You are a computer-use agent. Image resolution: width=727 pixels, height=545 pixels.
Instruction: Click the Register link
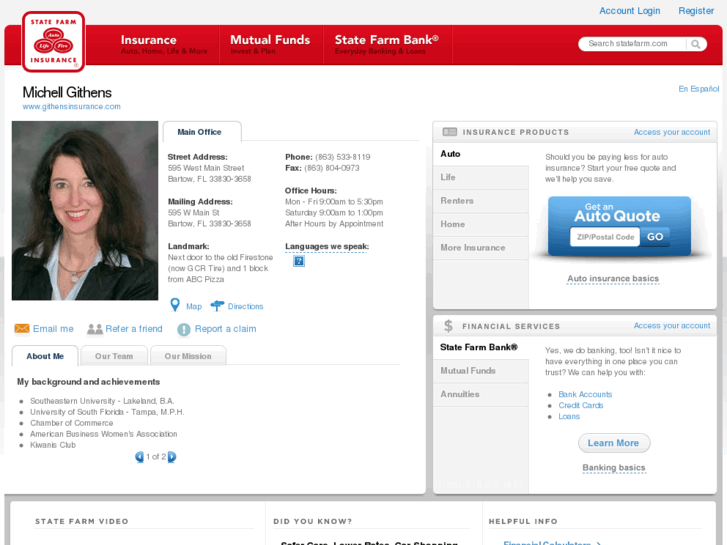696,11
